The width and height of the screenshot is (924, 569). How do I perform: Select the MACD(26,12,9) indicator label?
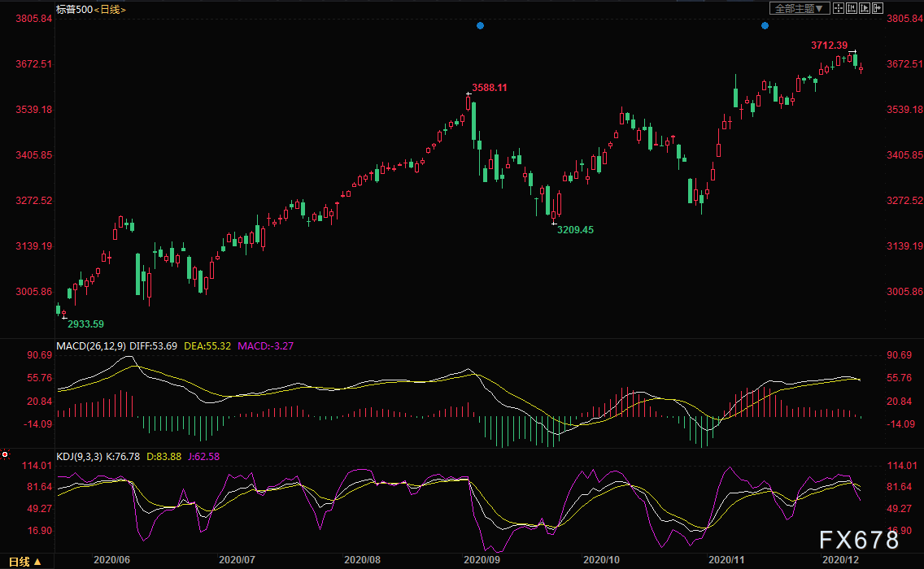click(x=91, y=346)
